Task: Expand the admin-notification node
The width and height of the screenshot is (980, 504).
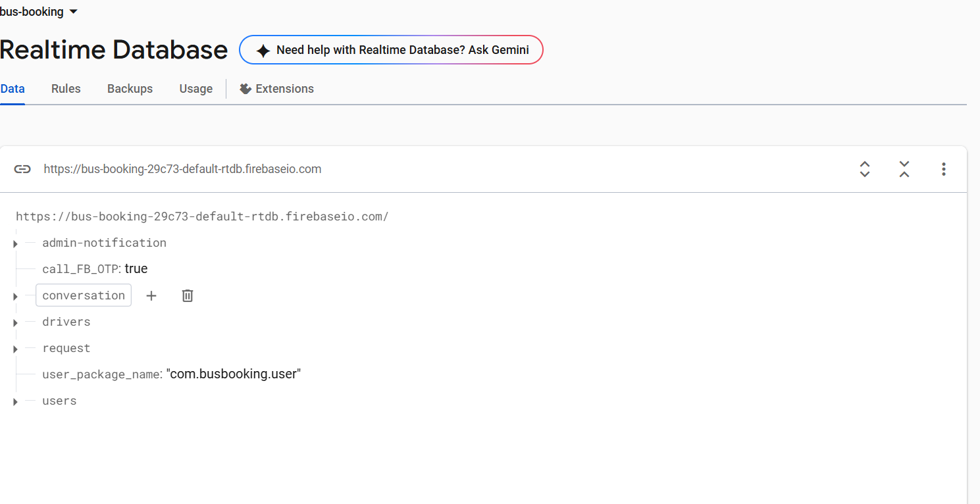Action: tap(15, 243)
